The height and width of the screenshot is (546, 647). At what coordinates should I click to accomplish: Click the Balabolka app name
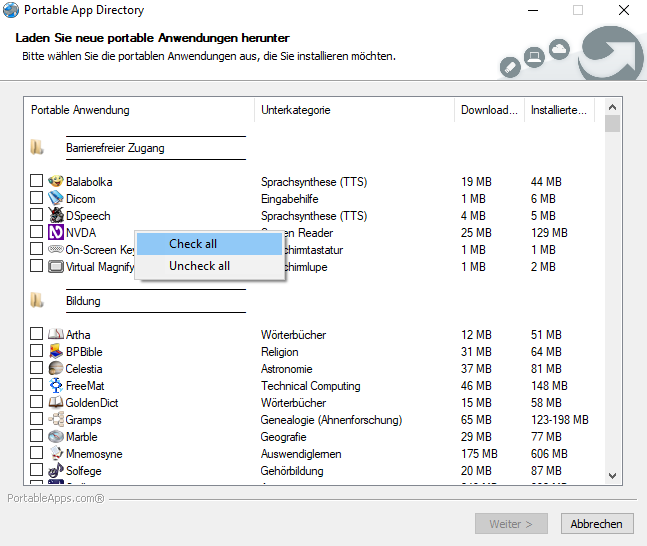89,182
